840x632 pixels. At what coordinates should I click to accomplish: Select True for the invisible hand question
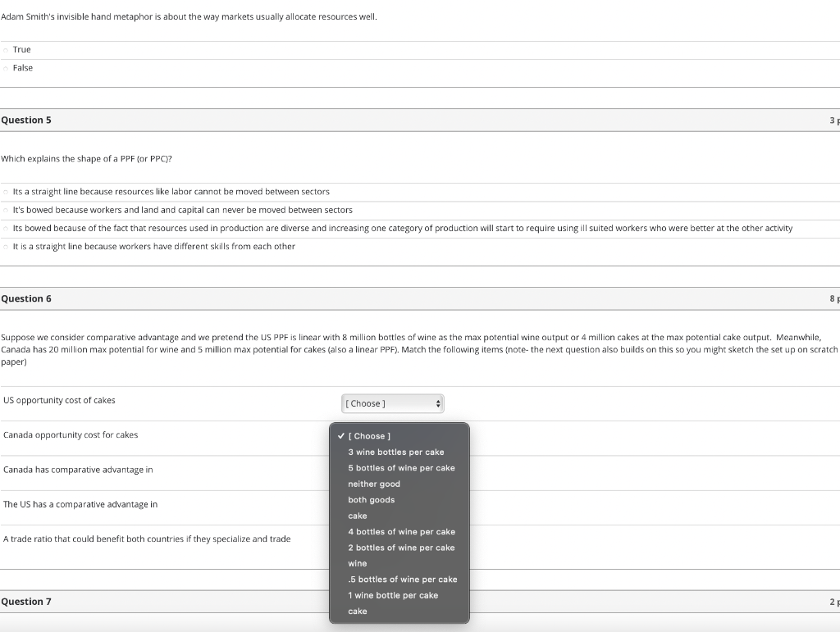coord(6,50)
